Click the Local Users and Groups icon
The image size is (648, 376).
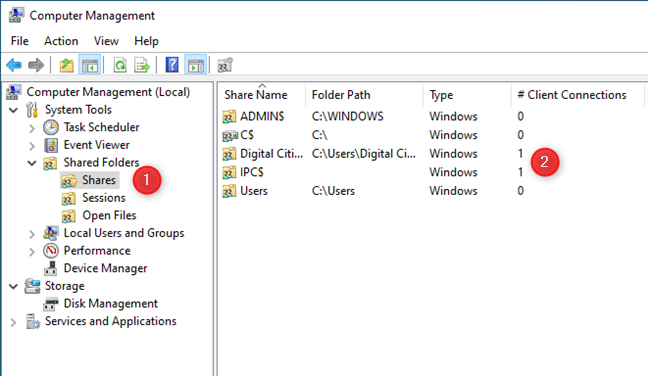pyautogui.click(x=51, y=233)
